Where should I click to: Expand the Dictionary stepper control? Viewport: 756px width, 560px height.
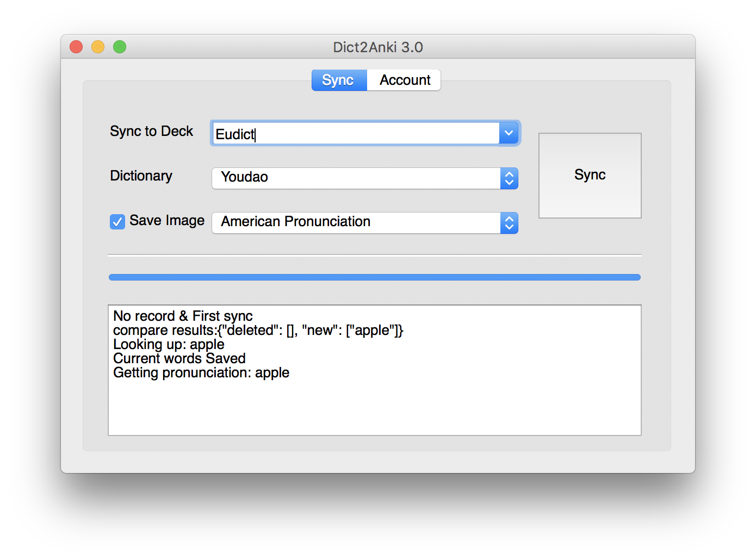click(509, 178)
